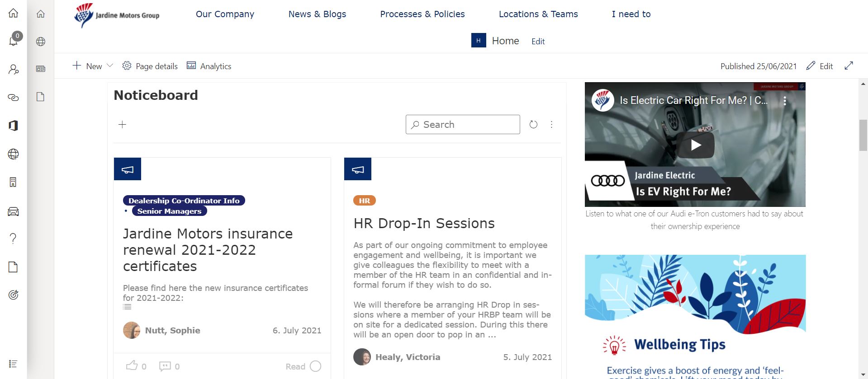The image size is (868, 379).
Task: Click the Edit page button with the pencil
Action: [820, 66]
